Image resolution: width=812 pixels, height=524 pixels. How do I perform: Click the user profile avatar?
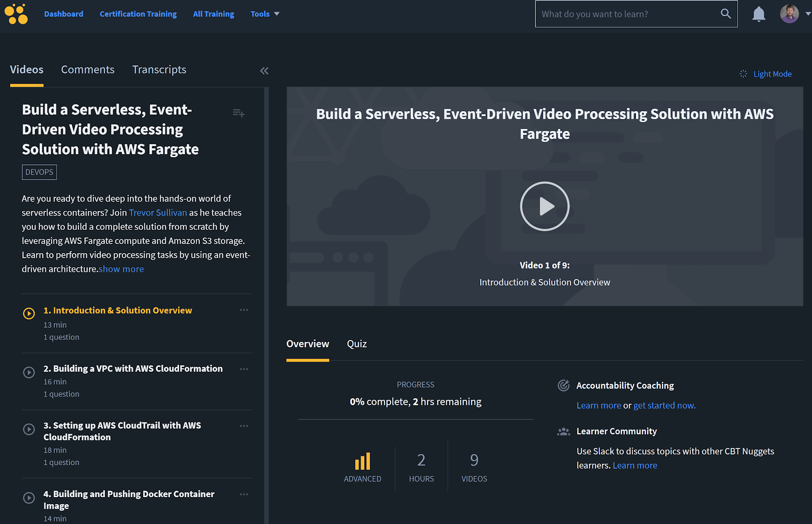[x=789, y=14]
